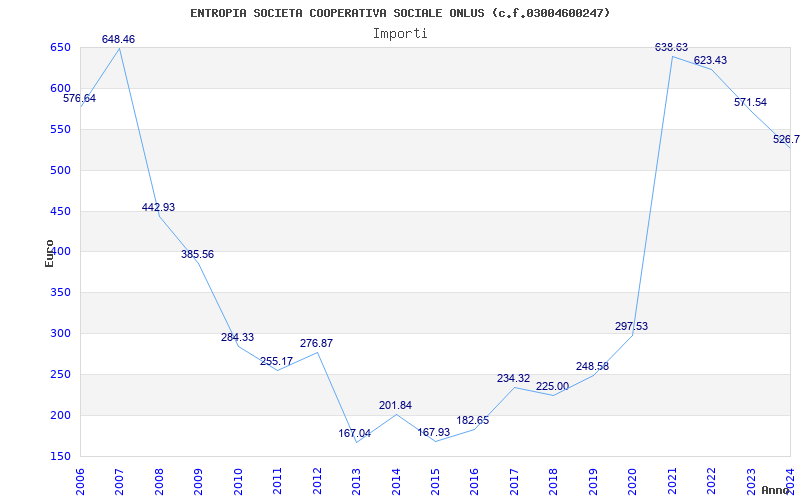Image resolution: width=800 pixels, height=500 pixels.
Task: Click the 385.56 data label
Action: (x=197, y=254)
